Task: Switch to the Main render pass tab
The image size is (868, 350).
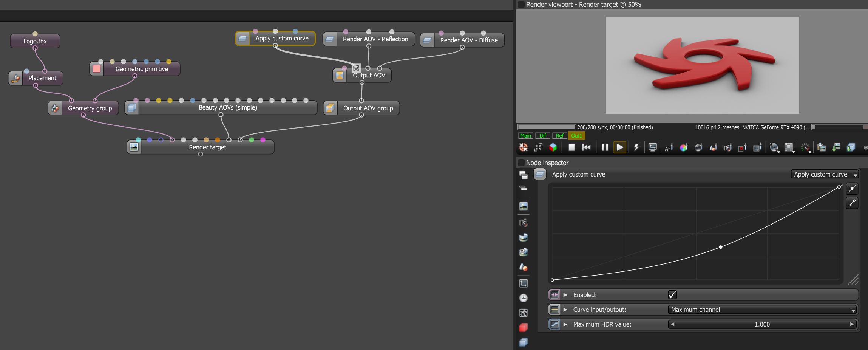Action: (525, 136)
